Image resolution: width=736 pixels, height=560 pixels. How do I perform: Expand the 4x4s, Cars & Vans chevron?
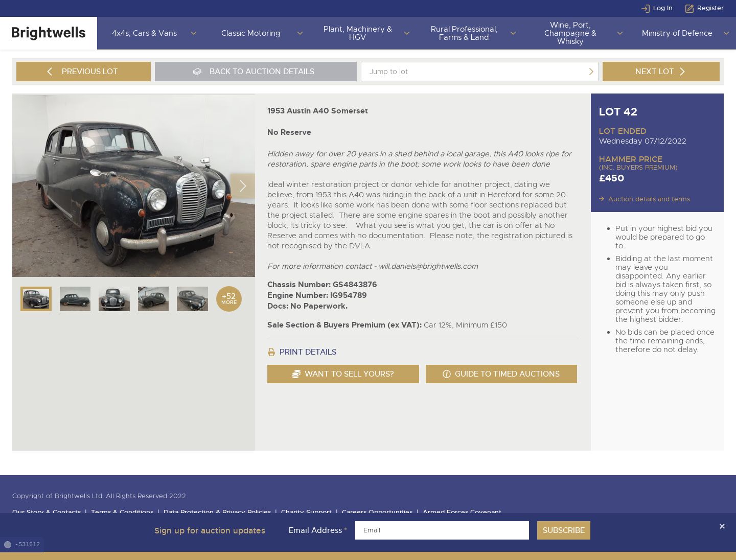click(194, 33)
